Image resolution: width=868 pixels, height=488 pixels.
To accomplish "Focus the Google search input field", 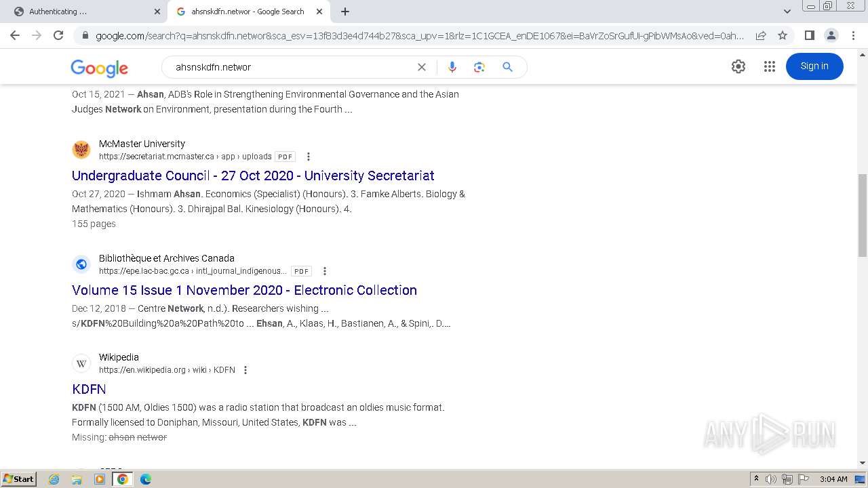I will tap(292, 67).
